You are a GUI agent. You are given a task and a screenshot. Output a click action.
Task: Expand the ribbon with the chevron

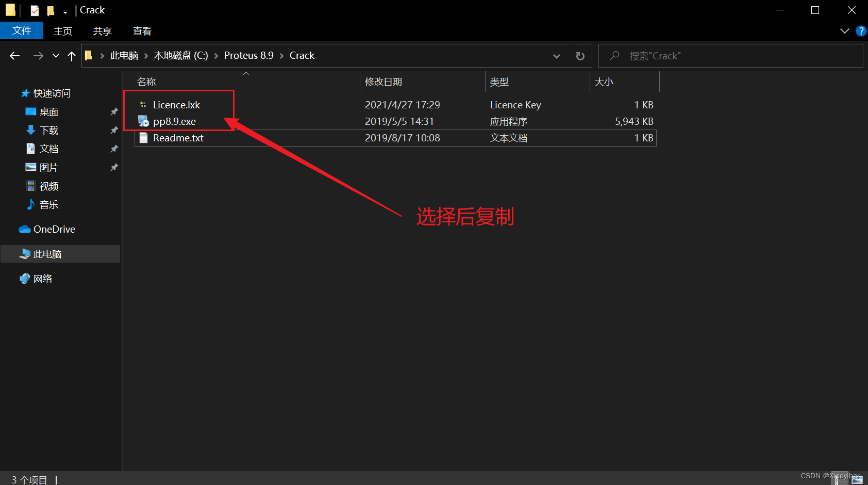click(x=845, y=31)
